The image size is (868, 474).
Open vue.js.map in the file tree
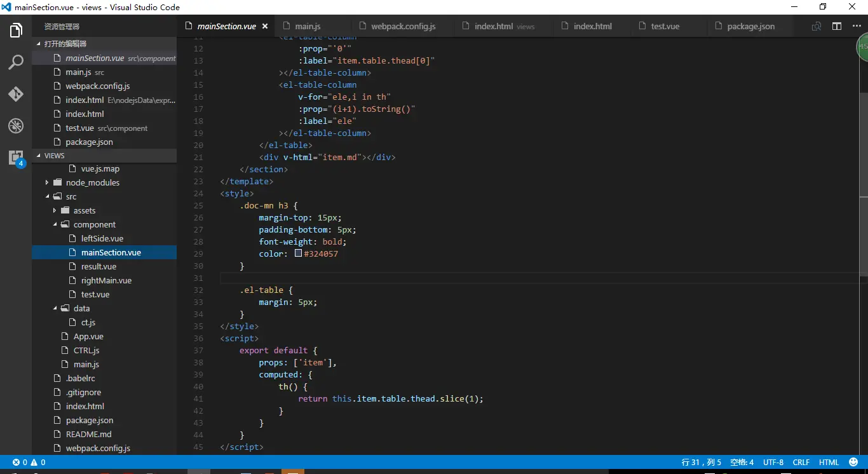coord(104,168)
